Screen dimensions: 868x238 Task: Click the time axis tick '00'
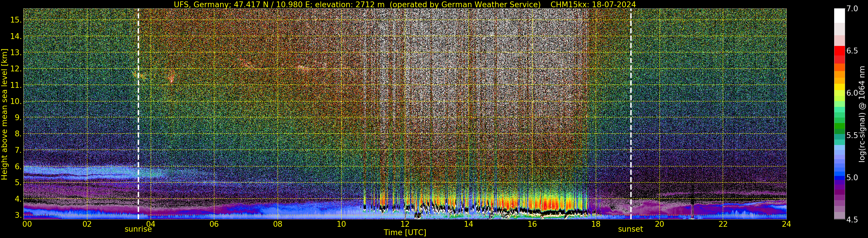coord(27,224)
